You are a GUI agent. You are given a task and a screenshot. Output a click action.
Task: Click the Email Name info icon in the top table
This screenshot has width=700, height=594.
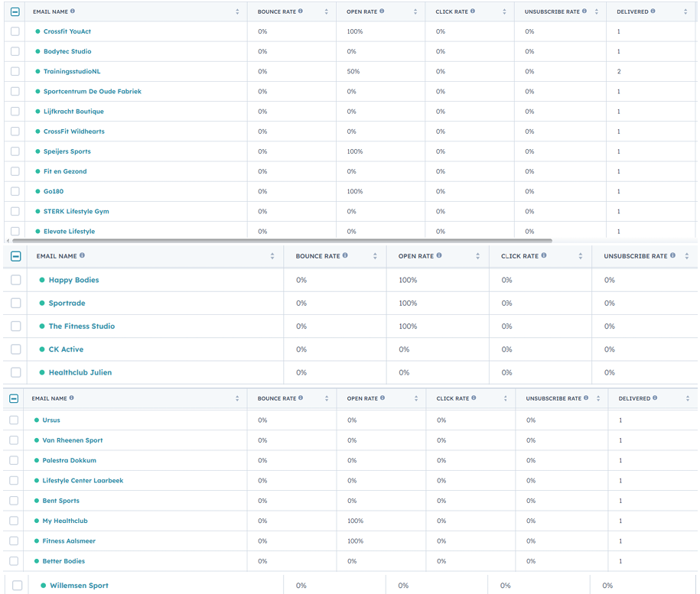[73, 11]
